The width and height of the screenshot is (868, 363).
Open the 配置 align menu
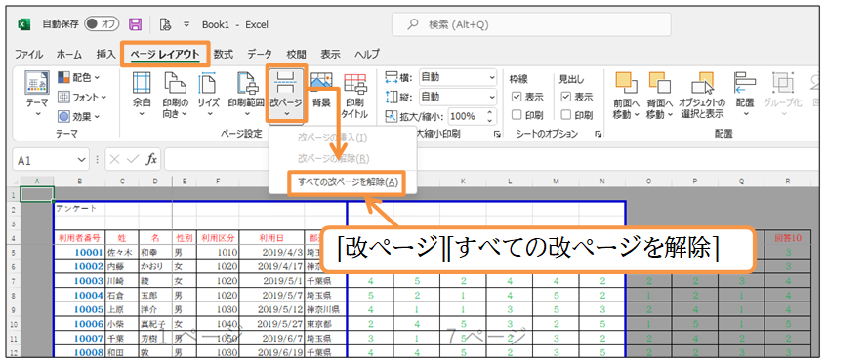[x=745, y=94]
